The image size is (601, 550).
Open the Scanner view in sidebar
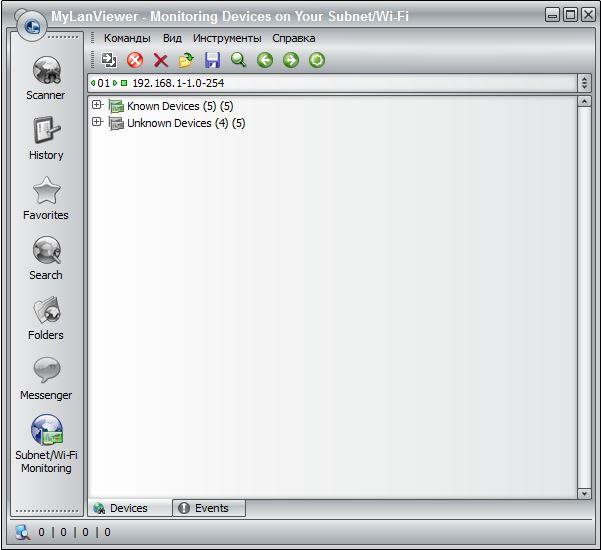pyautogui.click(x=46, y=78)
